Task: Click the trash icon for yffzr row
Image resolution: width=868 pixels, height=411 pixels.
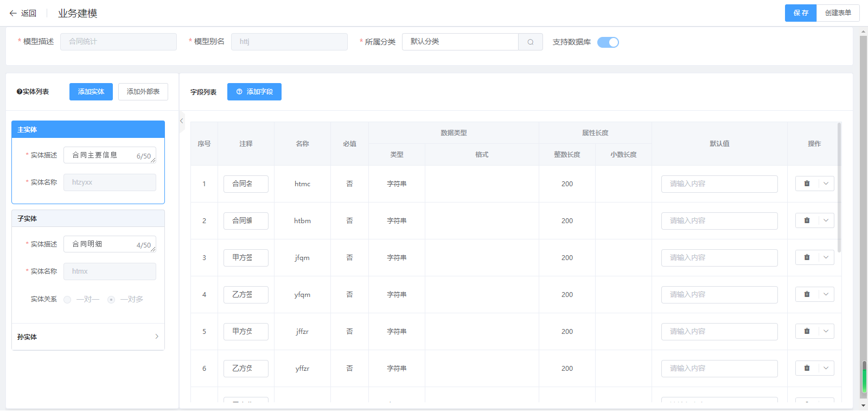Action: [x=807, y=368]
